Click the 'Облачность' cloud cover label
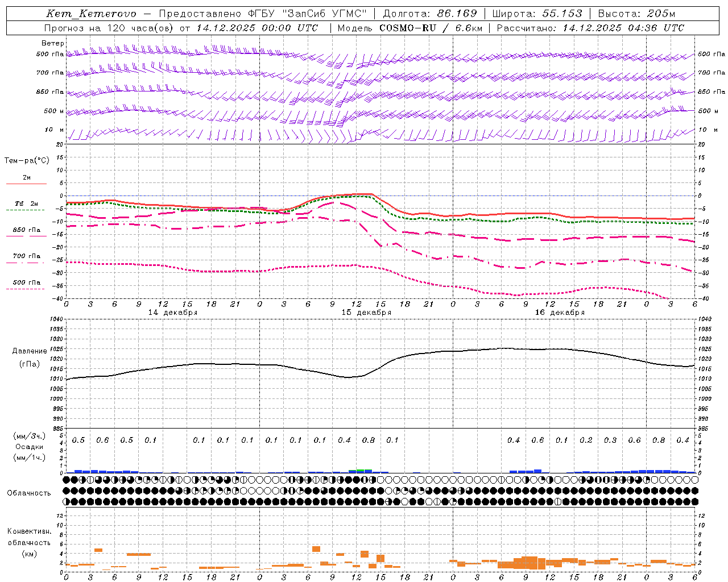Image resolution: width=728 pixels, height=582 pixels. (29, 493)
